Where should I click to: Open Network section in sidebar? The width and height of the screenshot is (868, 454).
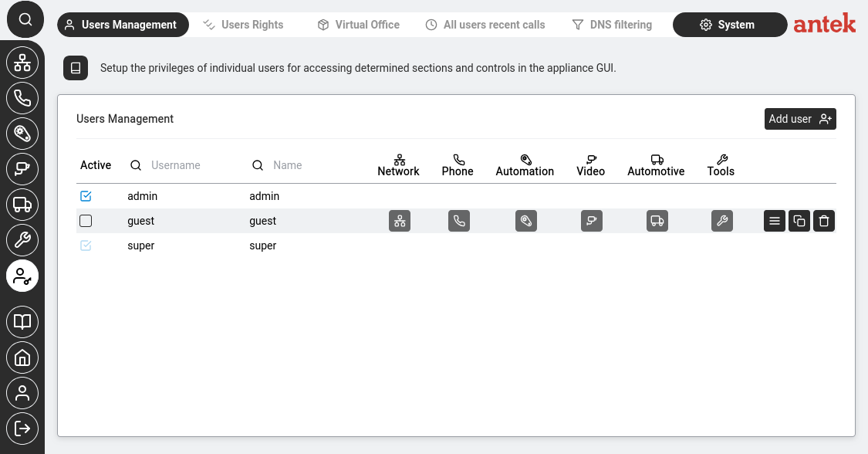pyautogui.click(x=22, y=63)
